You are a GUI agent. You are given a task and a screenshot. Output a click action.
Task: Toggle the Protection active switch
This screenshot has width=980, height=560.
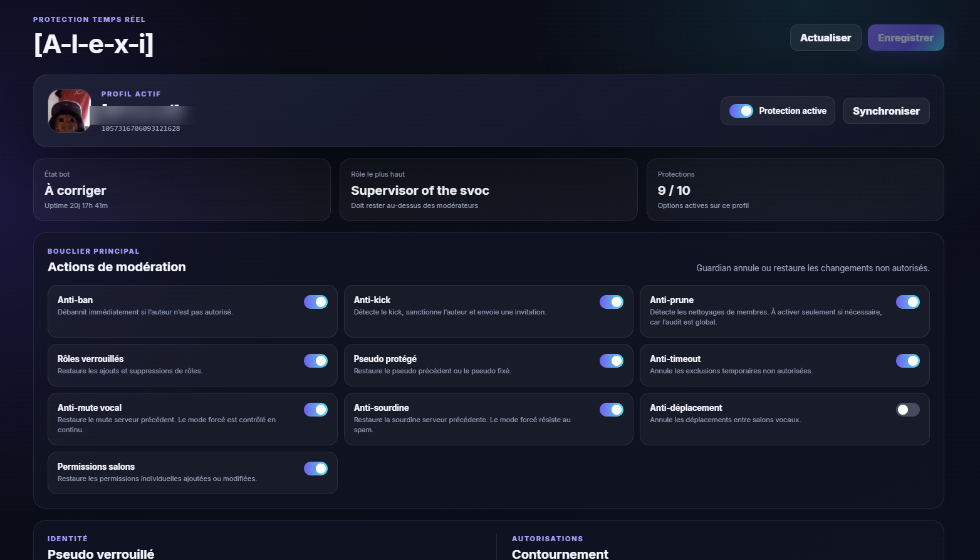pyautogui.click(x=741, y=111)
